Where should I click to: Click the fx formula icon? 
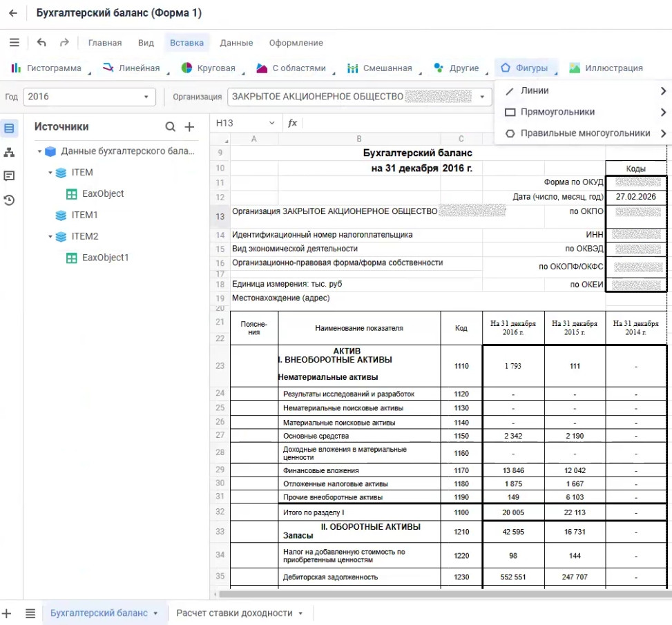tap(293, 124)
